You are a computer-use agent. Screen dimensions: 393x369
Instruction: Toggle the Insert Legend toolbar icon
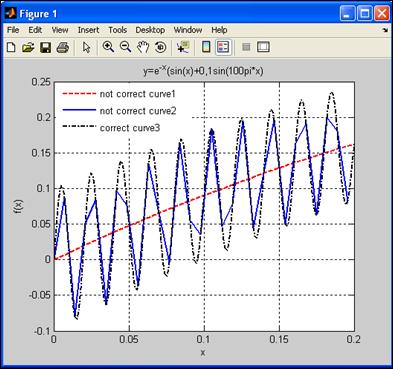(x=223, y=47)
